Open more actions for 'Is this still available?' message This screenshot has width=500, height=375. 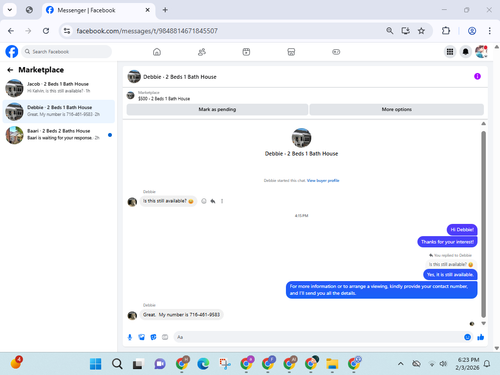[x=222, y=201]
